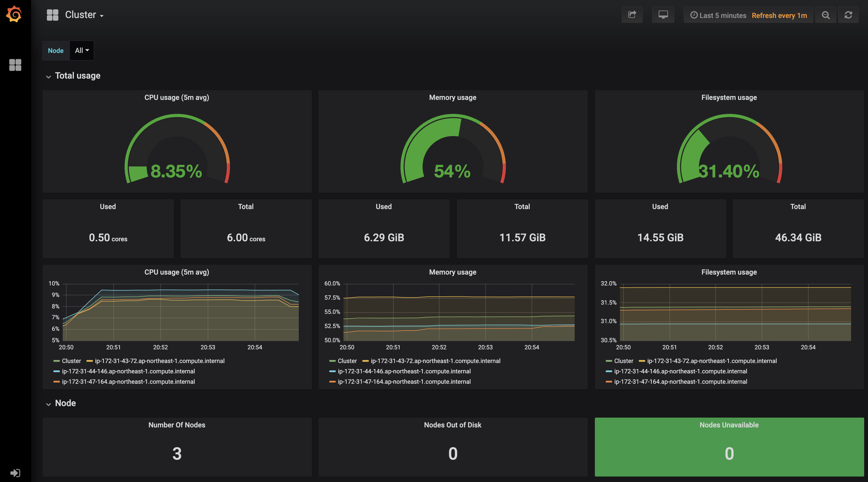Toggle Cluster series in CPU usage legend

[x=71, y=361]
